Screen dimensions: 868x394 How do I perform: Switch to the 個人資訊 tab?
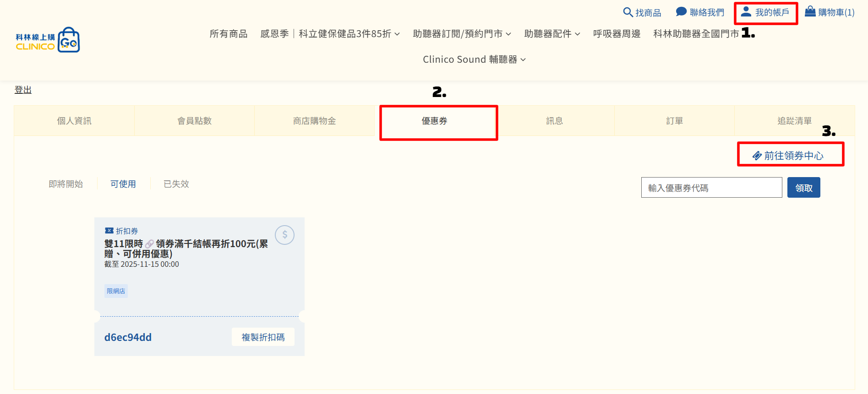pos(74,121)
